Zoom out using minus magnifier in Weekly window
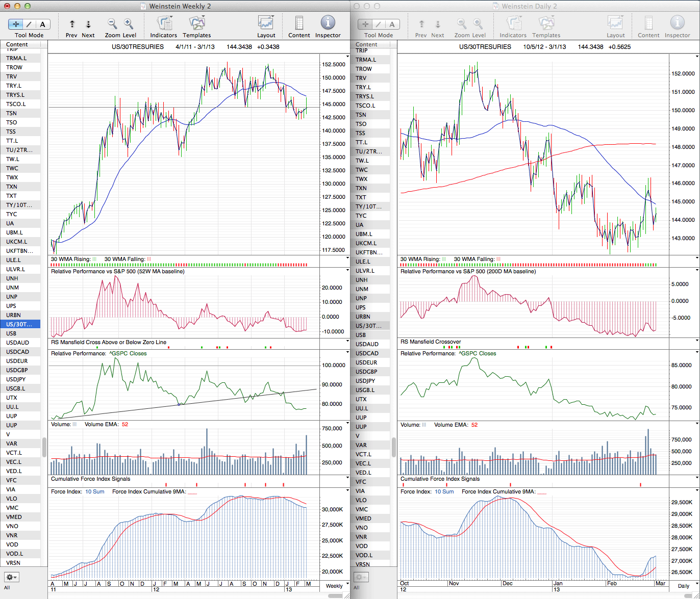This screenshot has width=700, height=599. tap(112, 24)
